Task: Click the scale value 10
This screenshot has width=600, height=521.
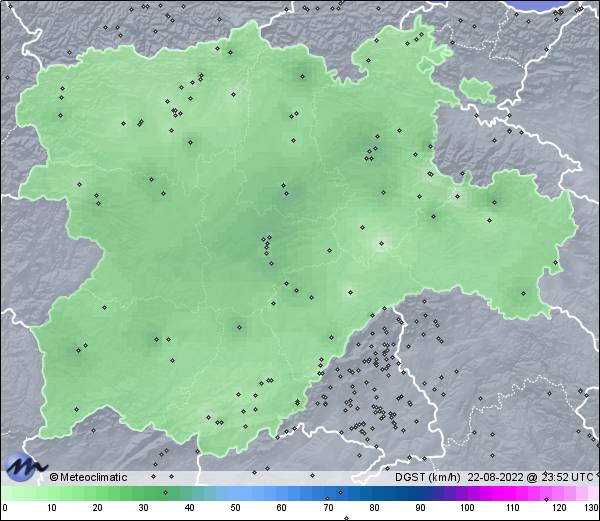Action: coord(52,508)
